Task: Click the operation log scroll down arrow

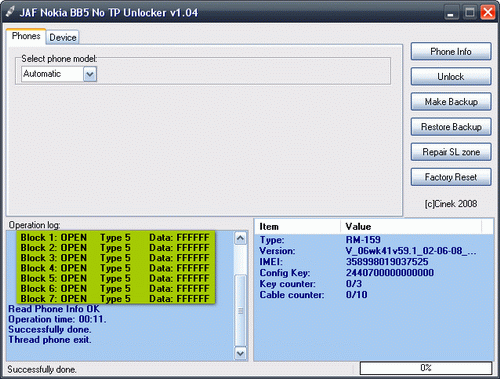Action: (240, 353)
